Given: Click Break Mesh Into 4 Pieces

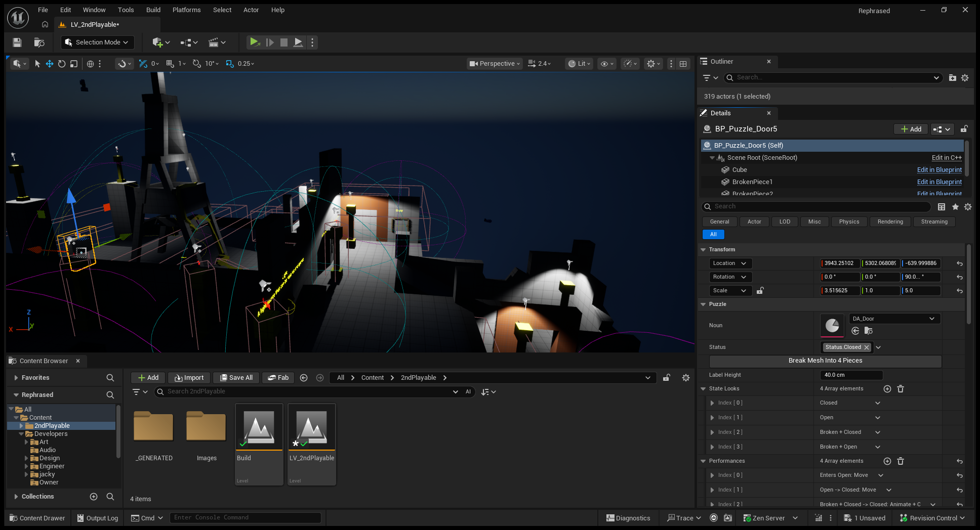Looking at the screenshot, I should coord(825,361).
